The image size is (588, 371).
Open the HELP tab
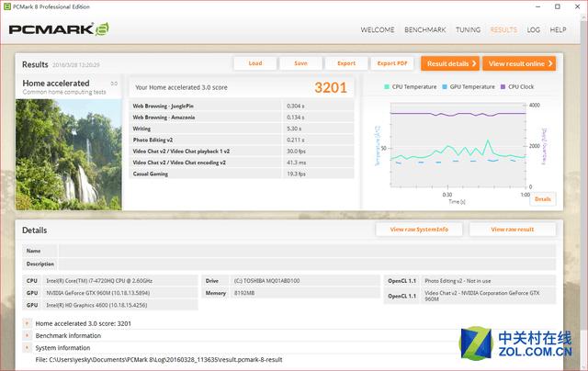pos(558,29)
